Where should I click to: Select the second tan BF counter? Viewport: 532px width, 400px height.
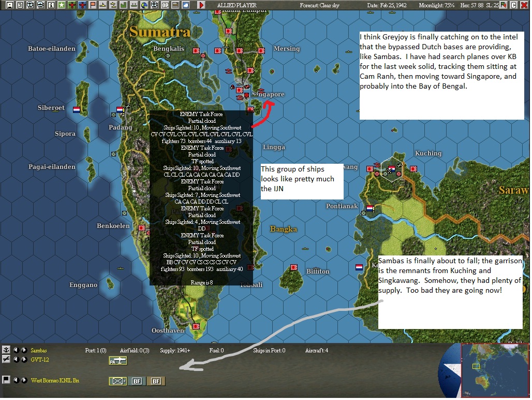pyautogui.click(x=156, y=381)
